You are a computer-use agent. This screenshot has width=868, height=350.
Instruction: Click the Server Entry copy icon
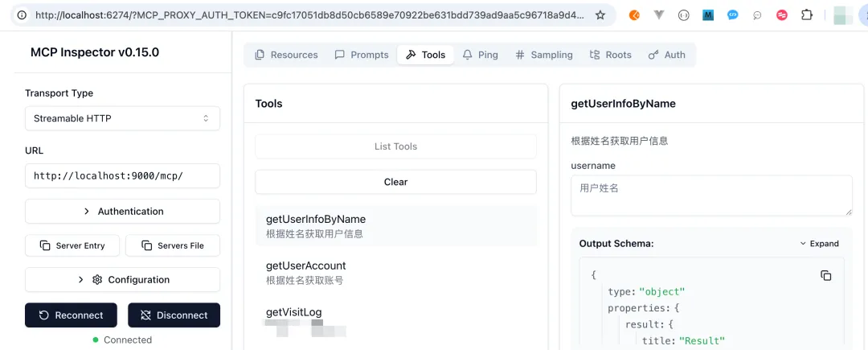tap(45, 245)
